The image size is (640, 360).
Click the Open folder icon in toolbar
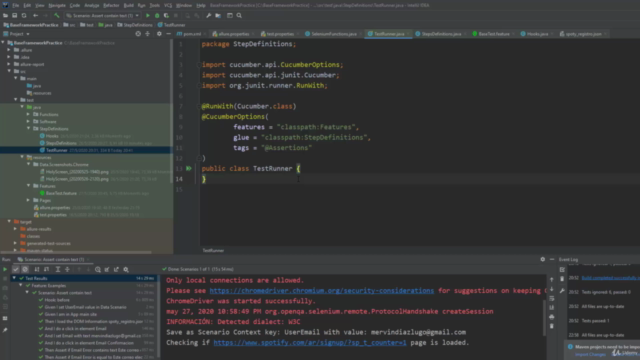[x=5, y=16]
